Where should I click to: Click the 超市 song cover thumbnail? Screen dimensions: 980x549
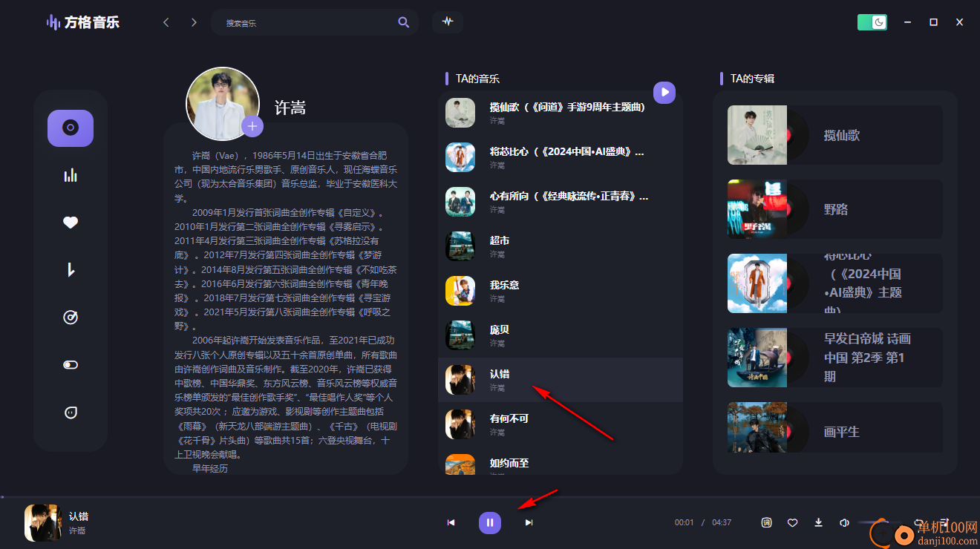click(x=460, y=246)
